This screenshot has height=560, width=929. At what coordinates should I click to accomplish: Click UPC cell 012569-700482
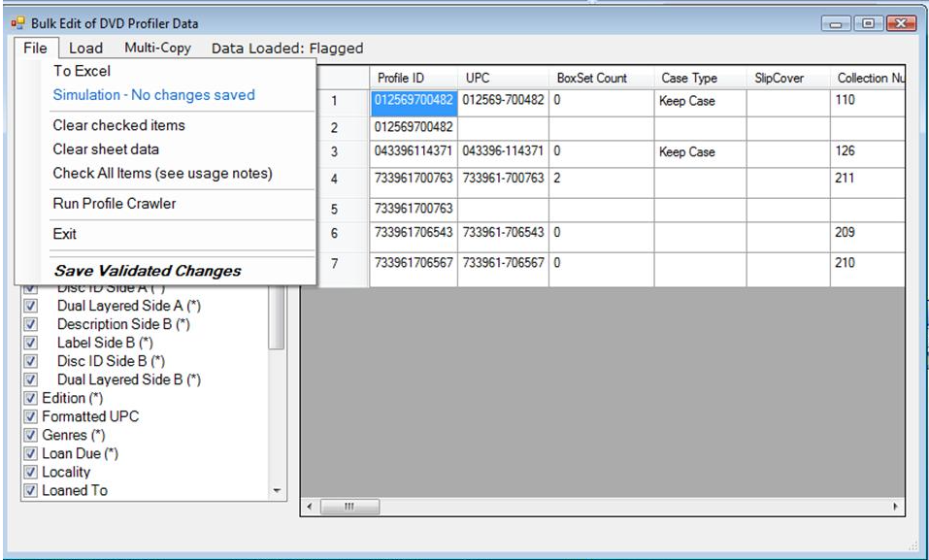click(x=503, y=102)
